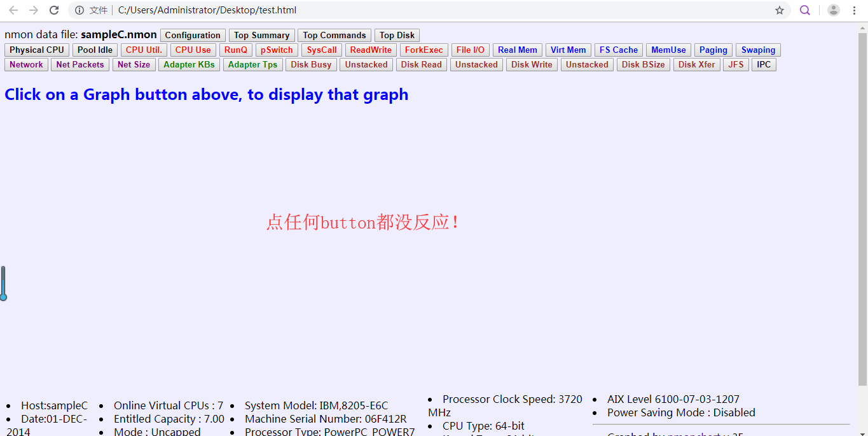
Task: Display the Disk Busy graph
Action: pos(311,65)
